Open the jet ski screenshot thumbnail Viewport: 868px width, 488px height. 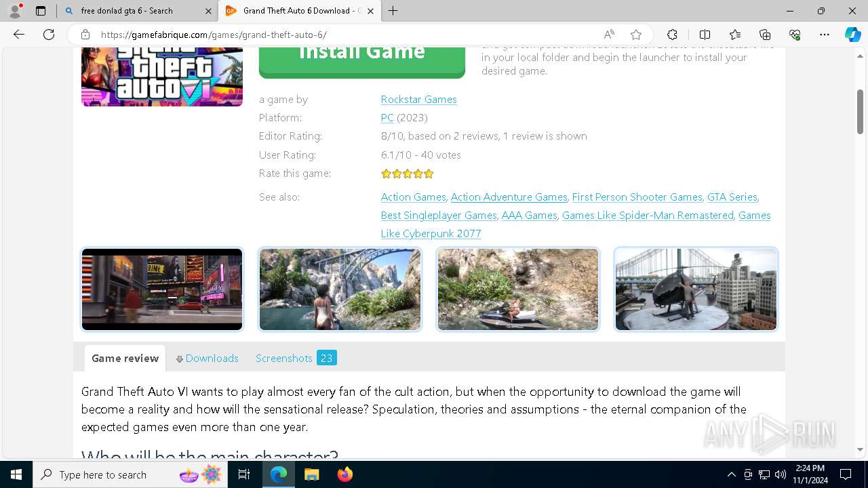coord(518,289)
